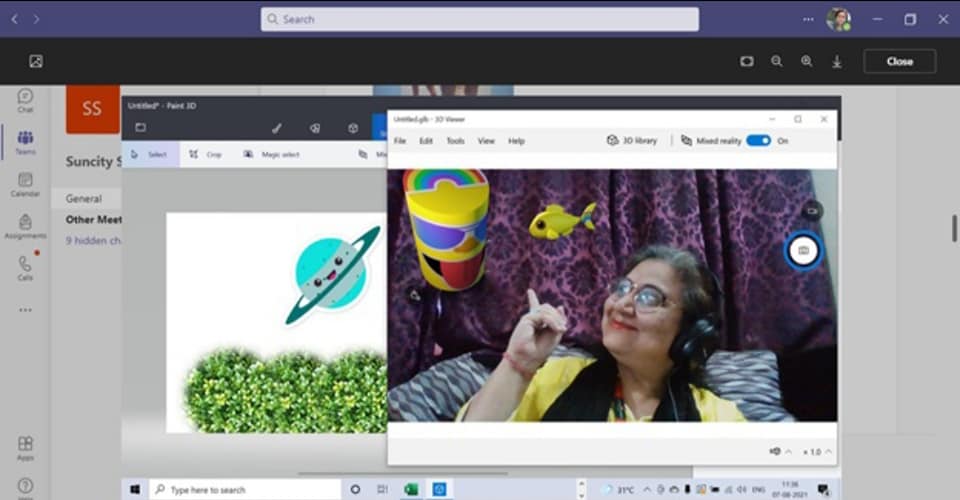
Task: Capture photo with round camera button
Action: (803, 250)
